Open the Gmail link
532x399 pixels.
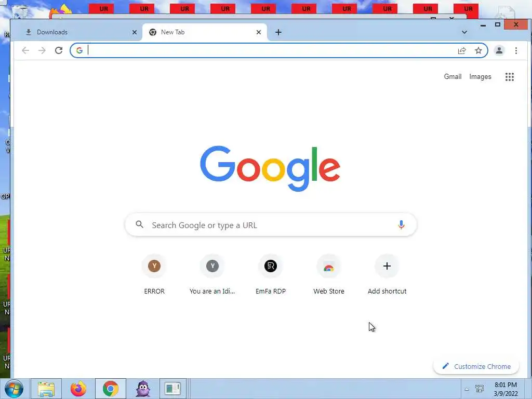(x=453, y=77)
